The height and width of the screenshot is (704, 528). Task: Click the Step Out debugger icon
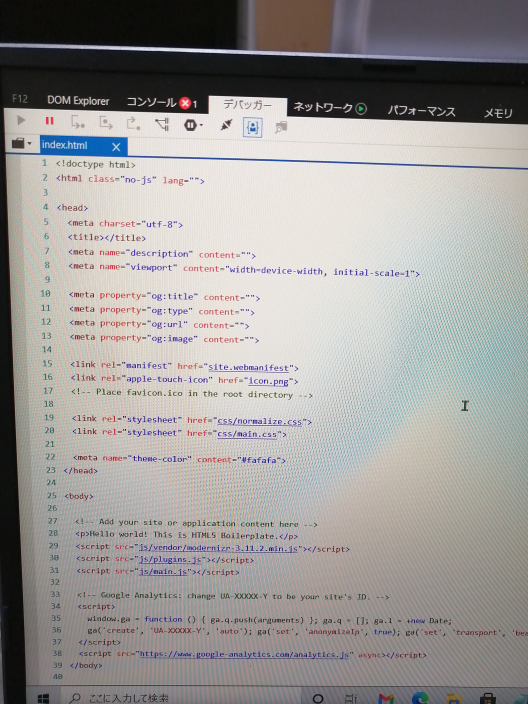(133, 123)
